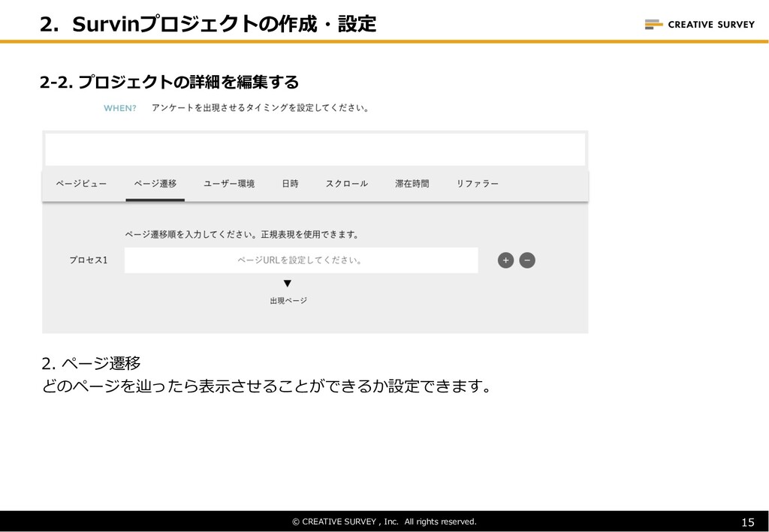The height and width of the screenshot is (532, 769).
Task: Click the minus icon to remove process
Action: coord(527,260)
